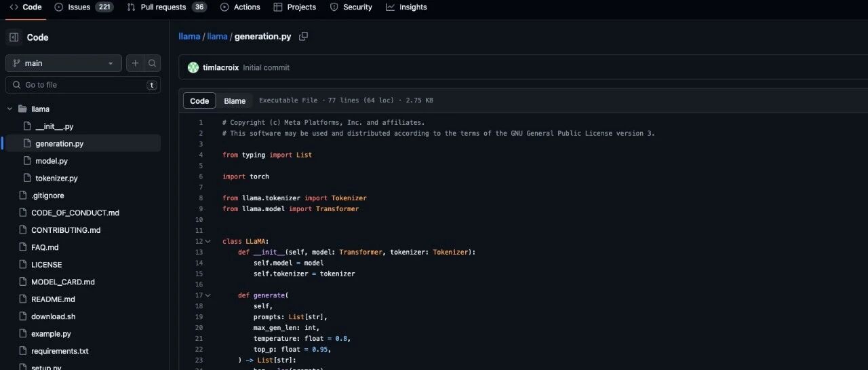Click timlacroix avatar image
Image resolution: width=868 pixels, height=370 pixels.
[x=193, y=67]
